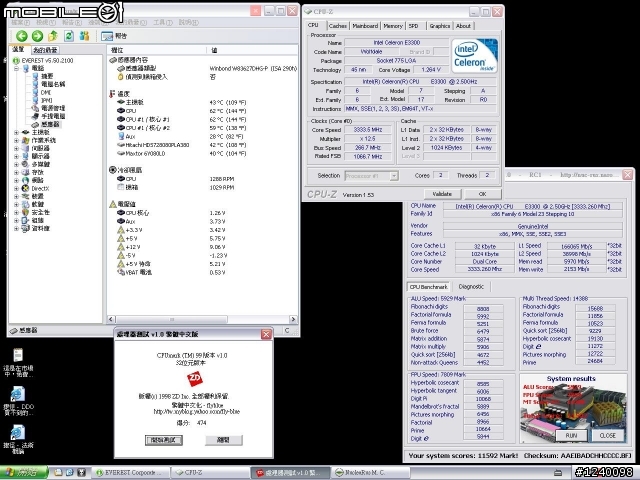This screenshot has width=640, height=480.
Task: Open the About tab in CPU-Z
Action: (x=463, y=26)
